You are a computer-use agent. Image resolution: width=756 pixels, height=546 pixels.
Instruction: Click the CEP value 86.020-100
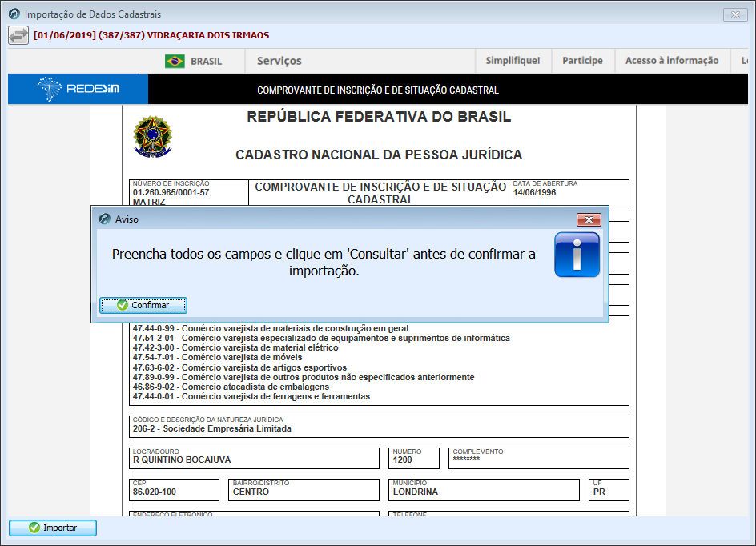click(155, 492)
